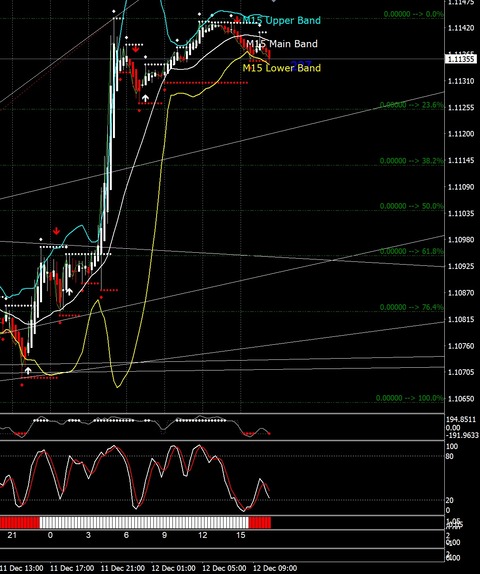The width and height of the screenshot is (480, 574).
Task: Click stochastic scale value 20
Action: [x=450, y=500]
